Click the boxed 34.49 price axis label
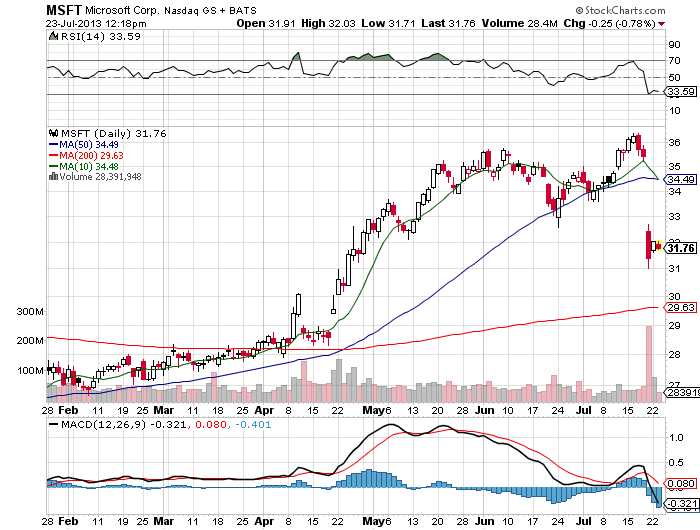The image size is (700, 530). coord(681,179)
